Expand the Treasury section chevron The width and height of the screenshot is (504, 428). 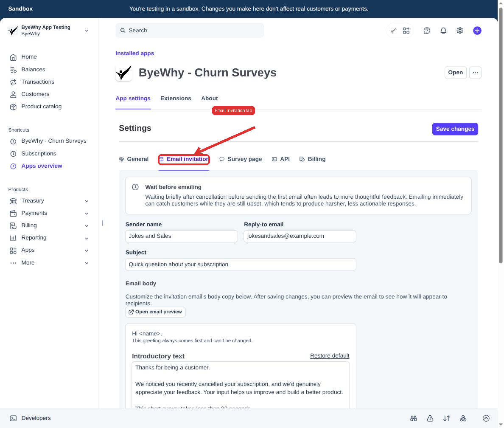click(x=87, y=201)
